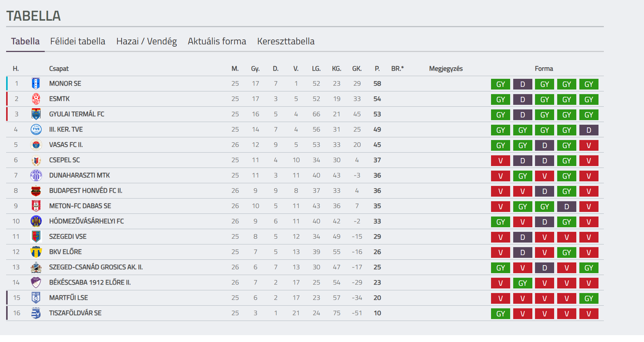Click the Tiszaföldvár SE team logo

pos(36,313)
